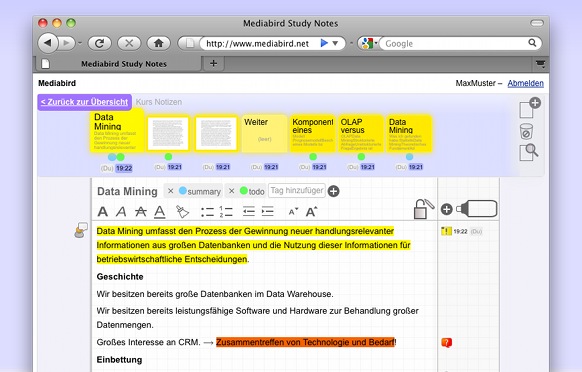This screenshot has height=372, width=582.
Task: Increase font size with large A
Action: click(x=311, y=211)
